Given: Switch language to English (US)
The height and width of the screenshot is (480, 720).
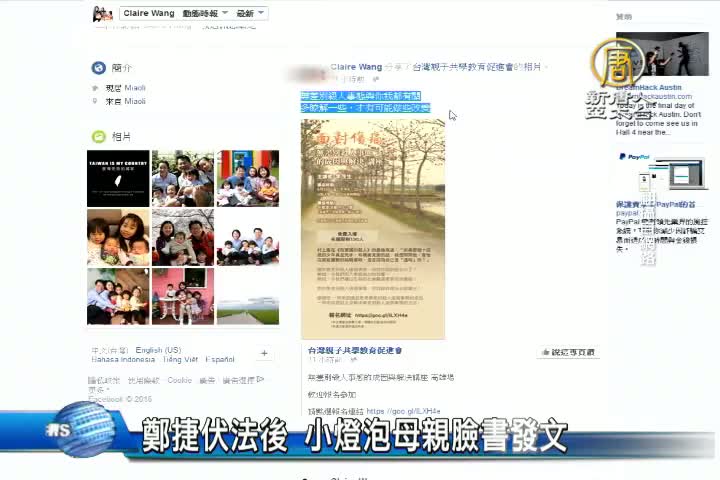Looking at the screenshot, I should [x=158, y=350].
